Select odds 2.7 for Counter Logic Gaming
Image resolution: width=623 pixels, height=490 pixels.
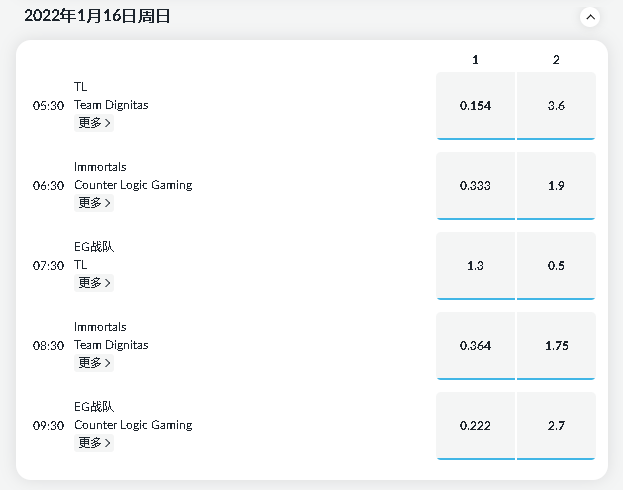[556, 426]
